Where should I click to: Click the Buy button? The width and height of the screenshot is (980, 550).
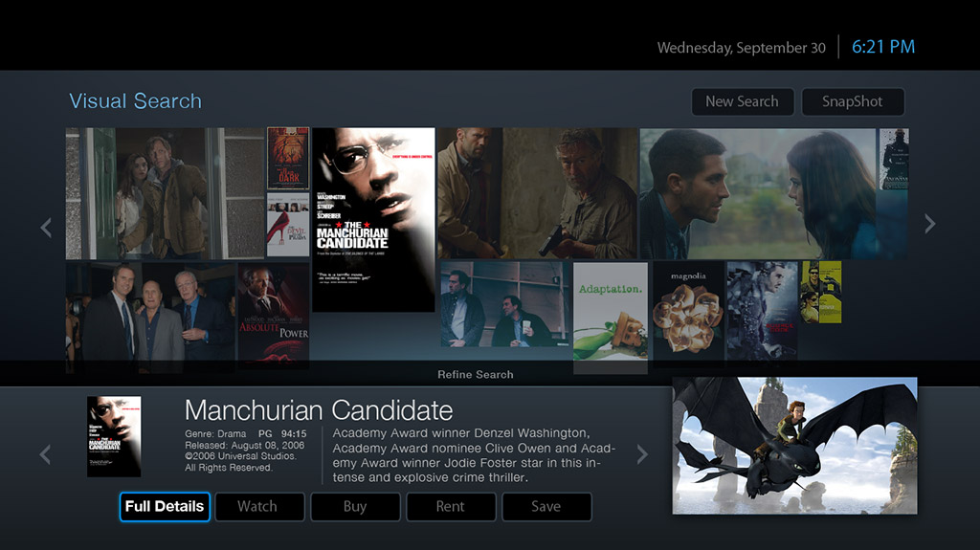click(355, 506)
